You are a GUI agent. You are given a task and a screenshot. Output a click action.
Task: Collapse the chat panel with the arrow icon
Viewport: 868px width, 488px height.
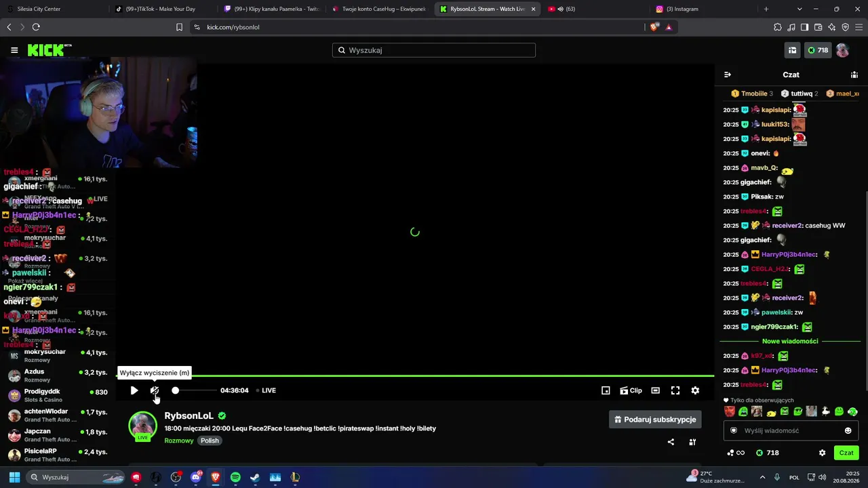coord(728,75)
